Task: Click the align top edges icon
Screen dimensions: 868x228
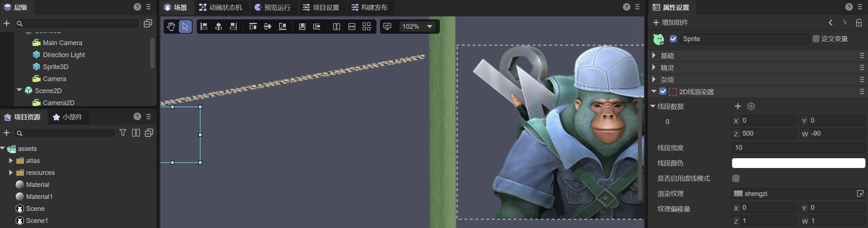Action: [x=253, y=27]
